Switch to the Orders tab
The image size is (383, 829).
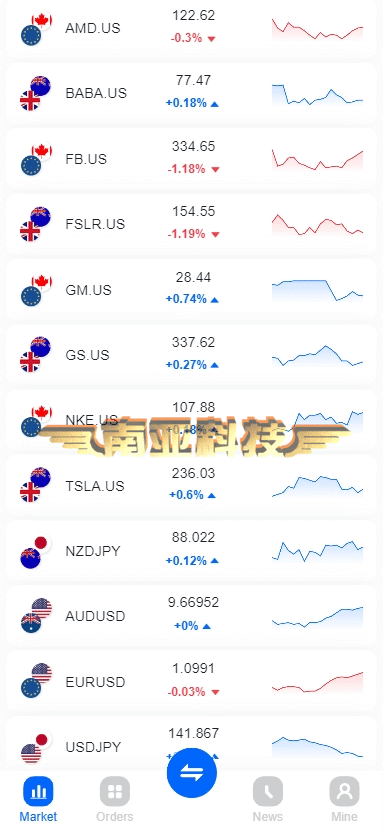pos(115,799)
